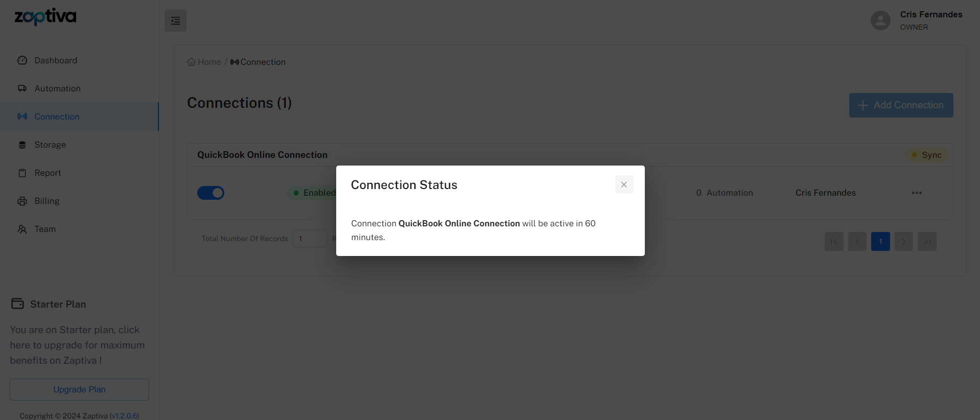Open the Dashboard page

coord(56,60)
